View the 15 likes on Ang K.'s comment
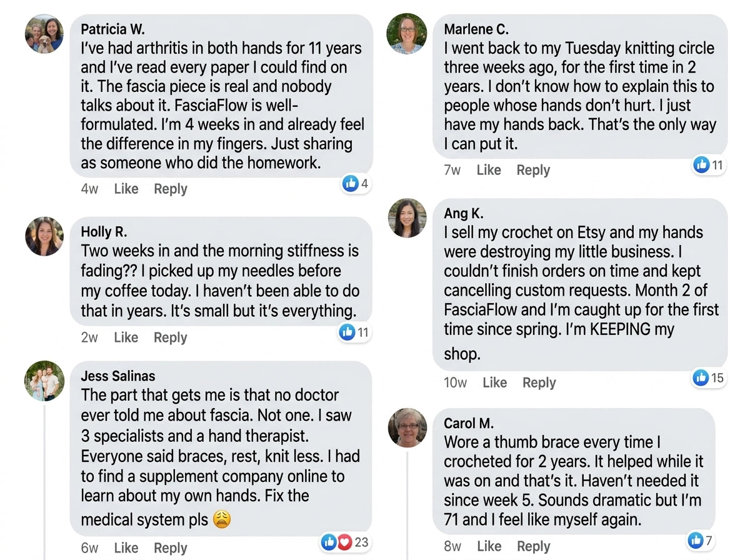 click(709, 377)
